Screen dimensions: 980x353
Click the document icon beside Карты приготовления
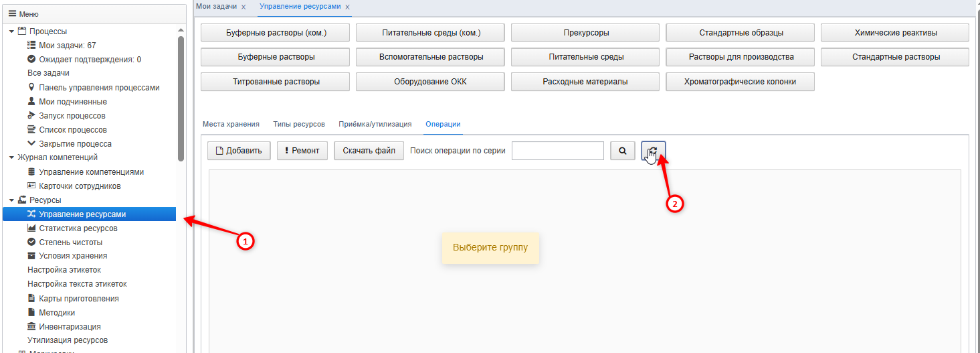click(x=31, y=299)
